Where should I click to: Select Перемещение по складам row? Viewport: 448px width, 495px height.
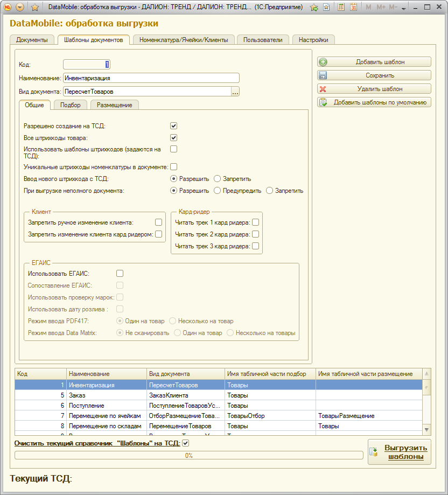click(x=219, y=426)
